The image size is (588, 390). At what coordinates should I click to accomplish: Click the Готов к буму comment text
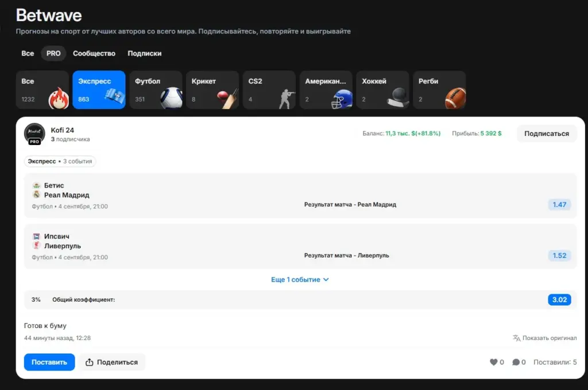(x=45, y=326)
